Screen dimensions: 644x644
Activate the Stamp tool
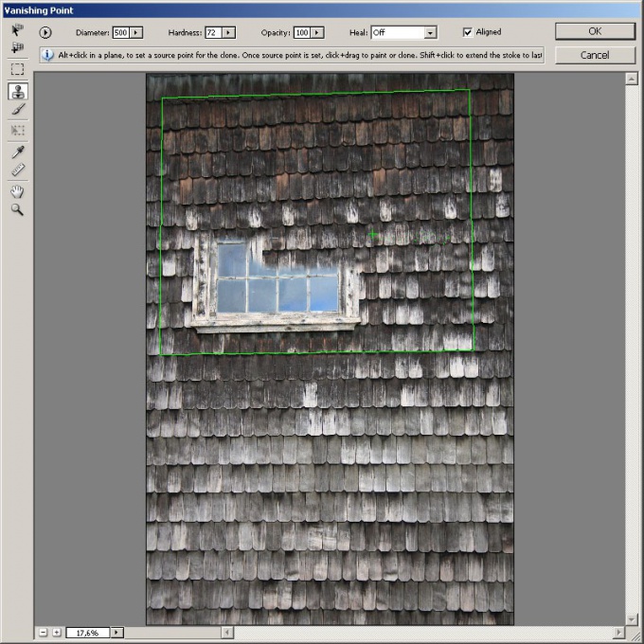pyautogui.click(x=18, y=91)
